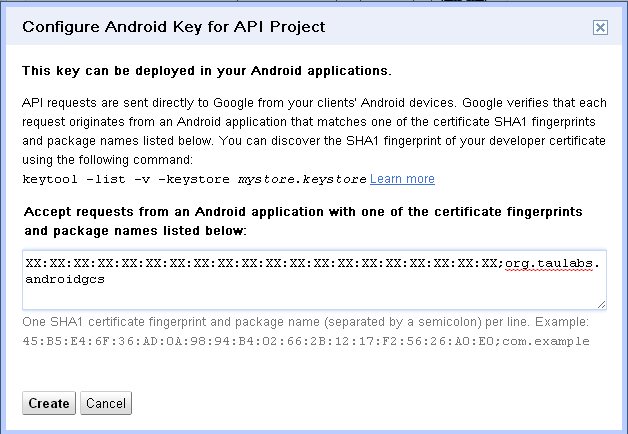Grab the textarea resize handle corner
This screenshot has height=434, width=628.
click(x=601, y=304)
